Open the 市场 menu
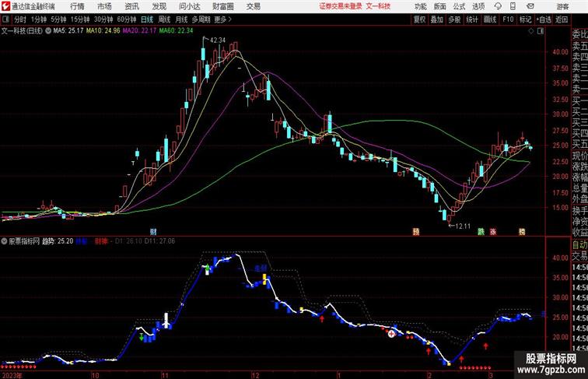Viewport: 588px width, 379px height. (104, 6)
